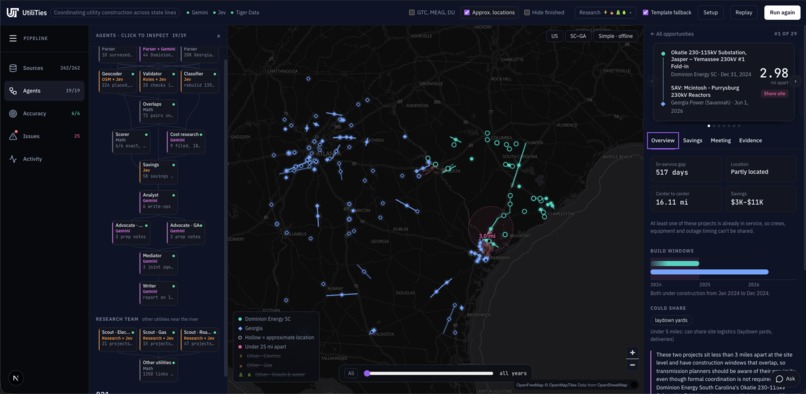The image size is (806, 394).
Task: Collapse the Pipeline hamburger menu
Action: (x=13, y=39)
